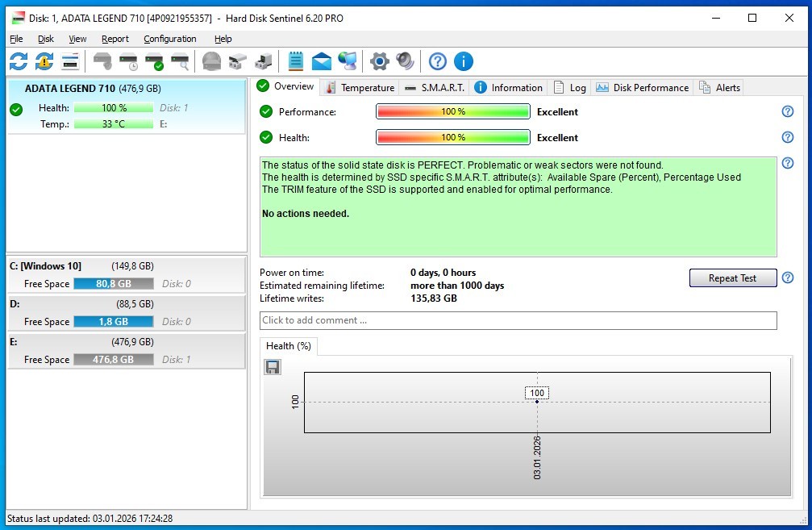Select the E: partition entry
This screenshot has width=812, height=530.
click(127, 350)
